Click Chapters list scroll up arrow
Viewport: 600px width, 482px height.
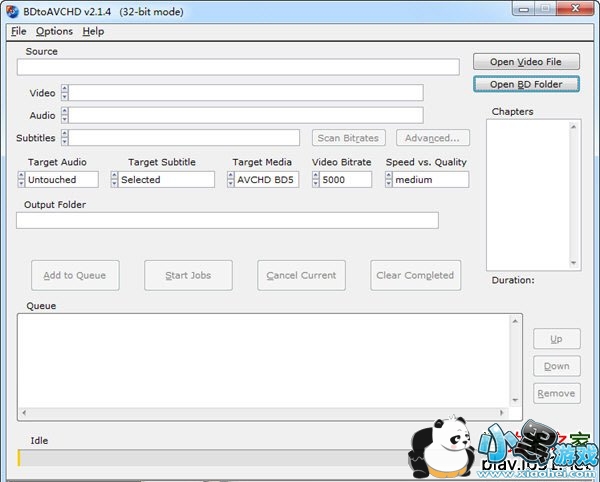click(573, 127)
